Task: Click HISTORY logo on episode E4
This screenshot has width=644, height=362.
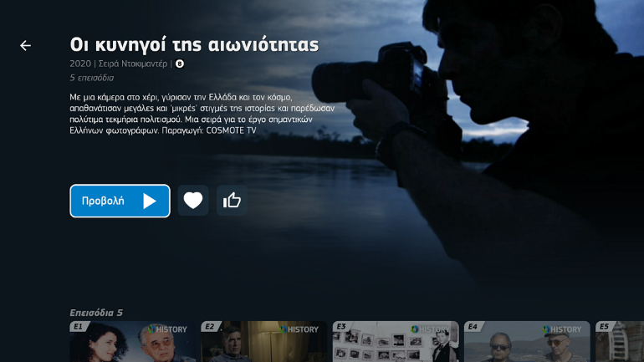Action: [561, 329]
